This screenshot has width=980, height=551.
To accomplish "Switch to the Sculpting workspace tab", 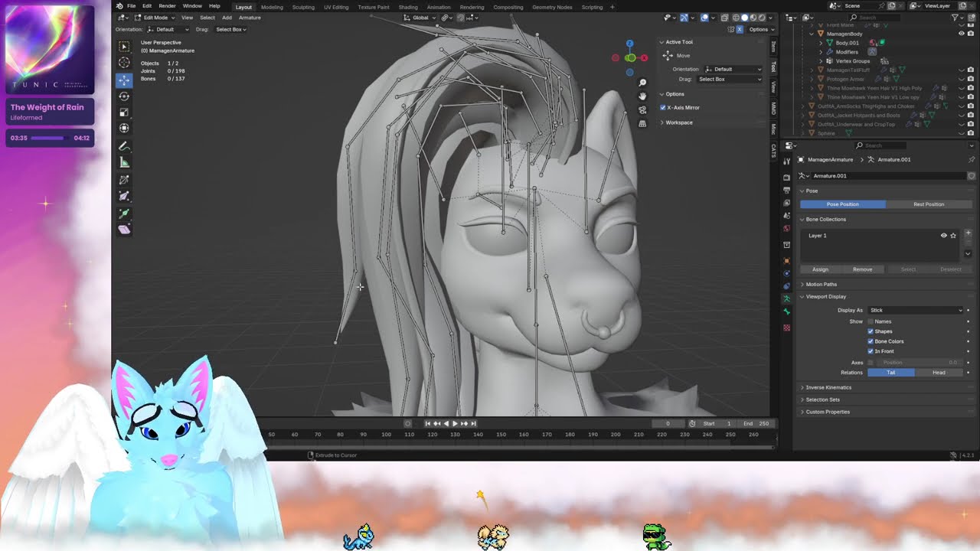I will pyautogui.click(x=303, y=7).
